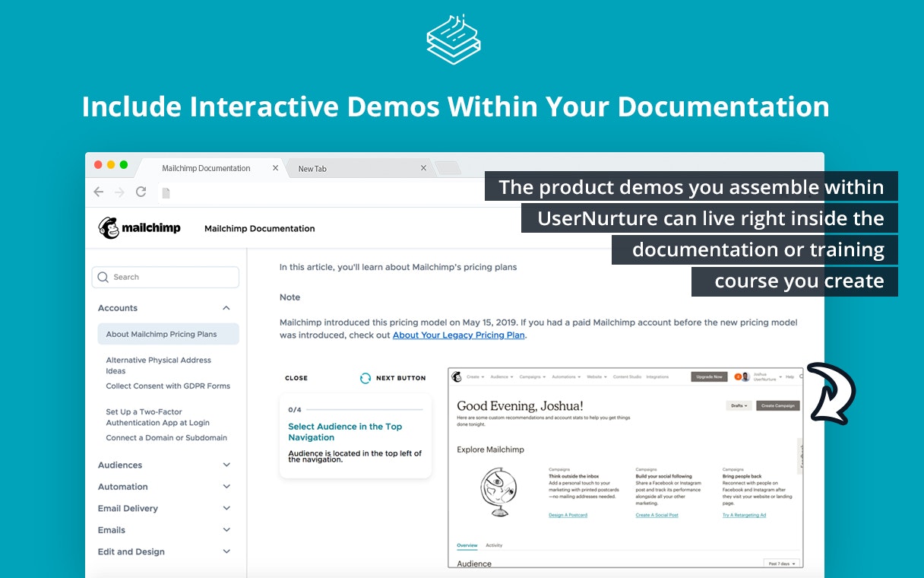Viewport: 924px width, 578px height.
Task: Click the Upgrade Now button
Action: pos(710,376)
